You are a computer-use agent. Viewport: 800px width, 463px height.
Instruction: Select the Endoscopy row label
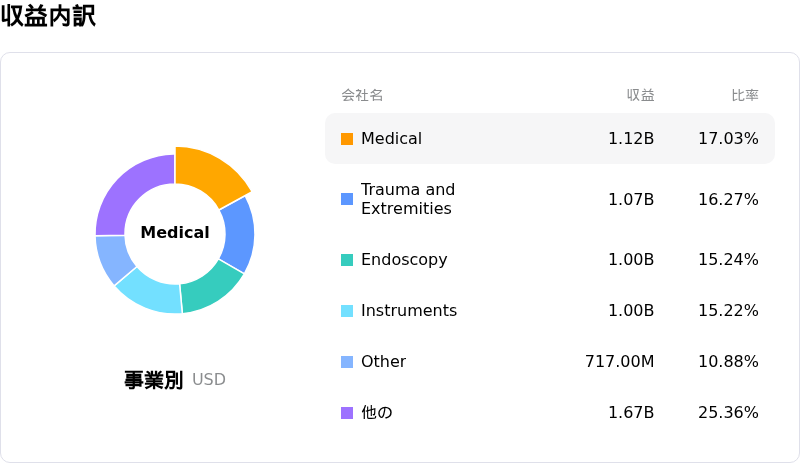coord(404,260)
